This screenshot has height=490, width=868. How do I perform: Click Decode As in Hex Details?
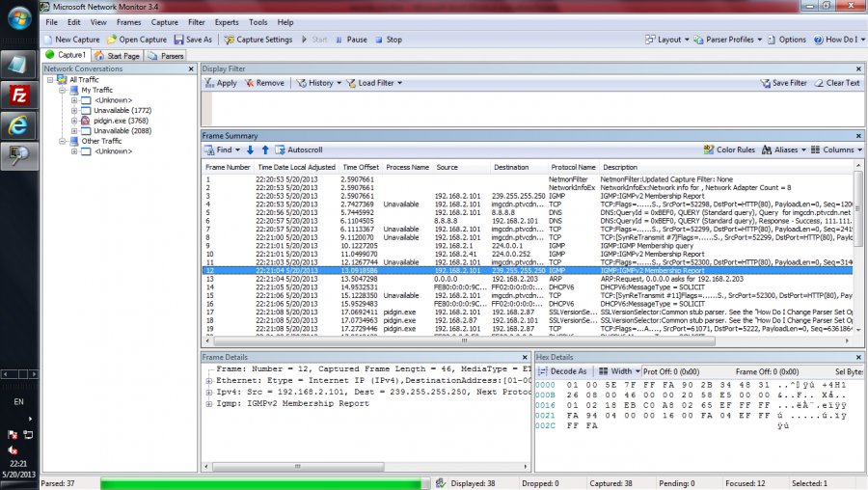[562, 371]
